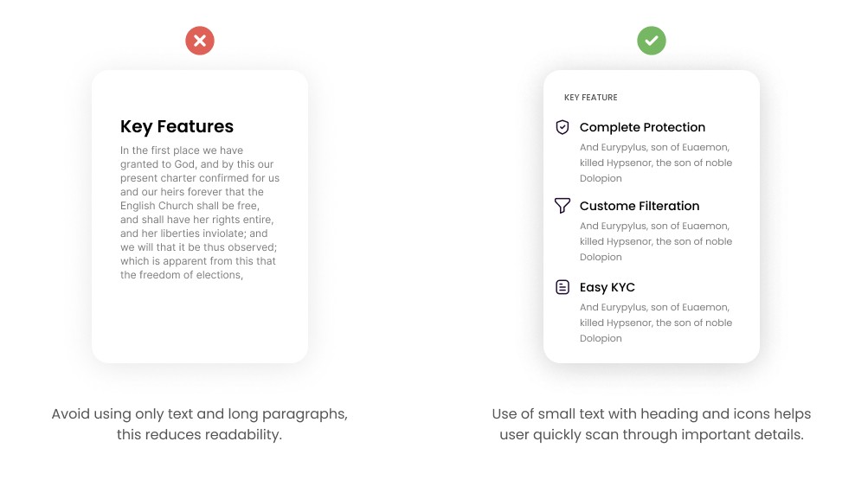Click the description under Custome Filteration

[x=656, y=241]
